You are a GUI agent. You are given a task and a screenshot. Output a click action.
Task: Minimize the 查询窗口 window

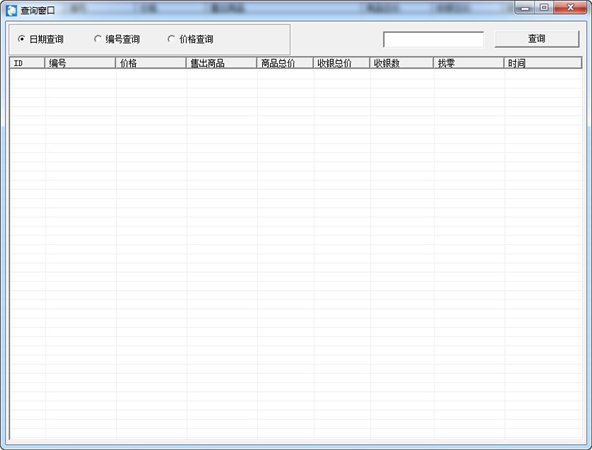pos(525,8)
